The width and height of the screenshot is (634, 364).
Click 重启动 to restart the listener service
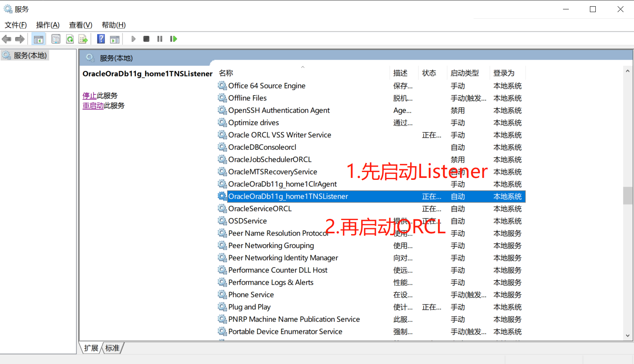93,105
